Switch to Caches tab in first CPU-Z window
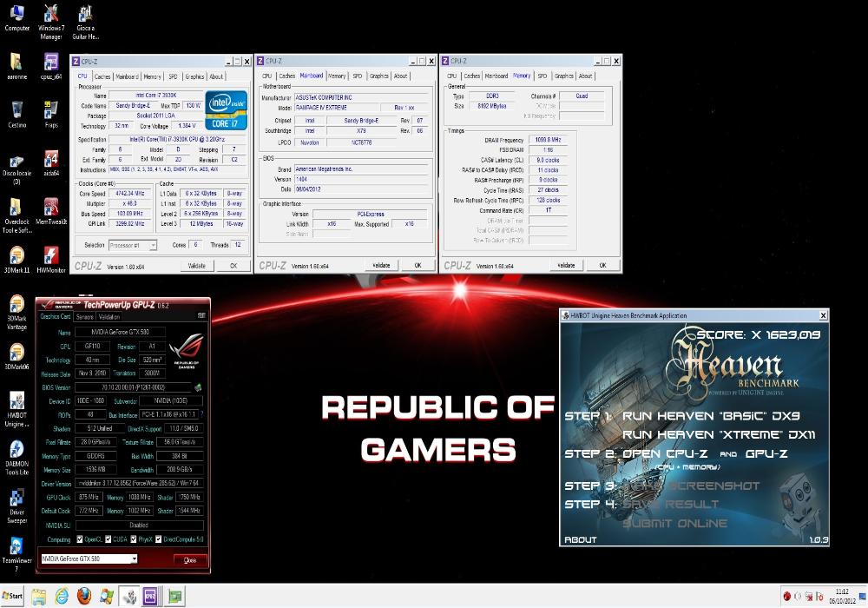Viewport: 868px width, 608px height. point(102,76)
